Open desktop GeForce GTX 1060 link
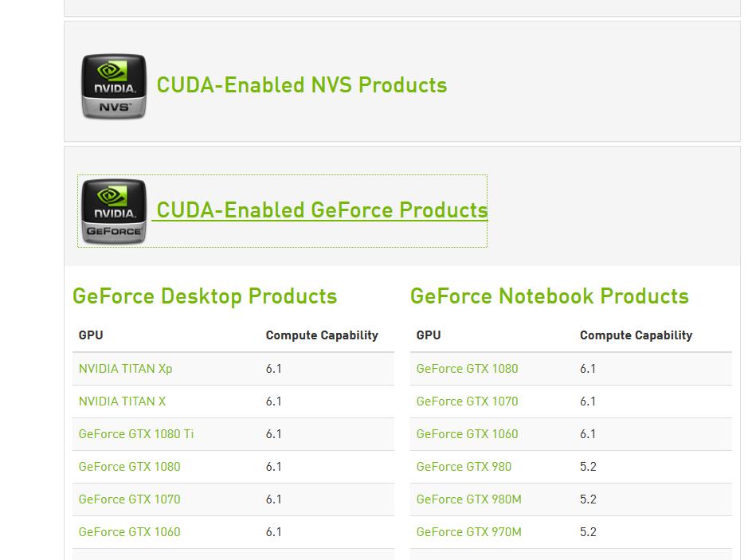Image resolution: width=752 pixels, height=560 pixels. (x=129, y=532)
